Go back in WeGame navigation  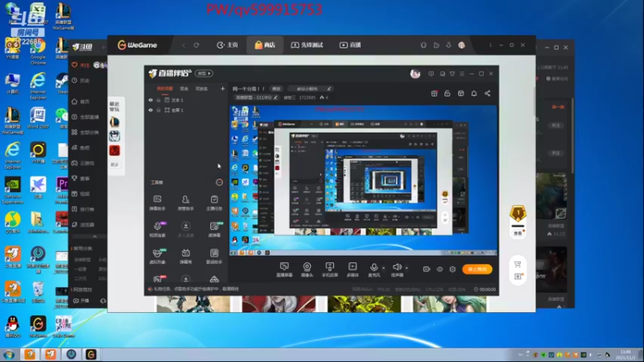[x=184, y=45]
